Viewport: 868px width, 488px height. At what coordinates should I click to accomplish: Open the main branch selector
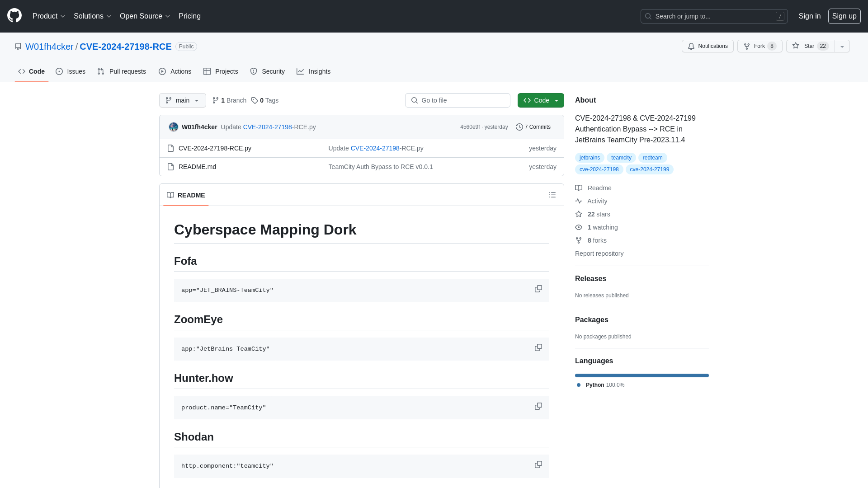[x=182, y=100]
